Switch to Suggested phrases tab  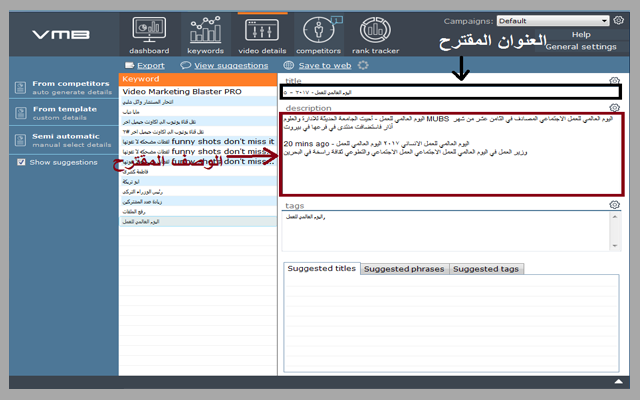404,269
